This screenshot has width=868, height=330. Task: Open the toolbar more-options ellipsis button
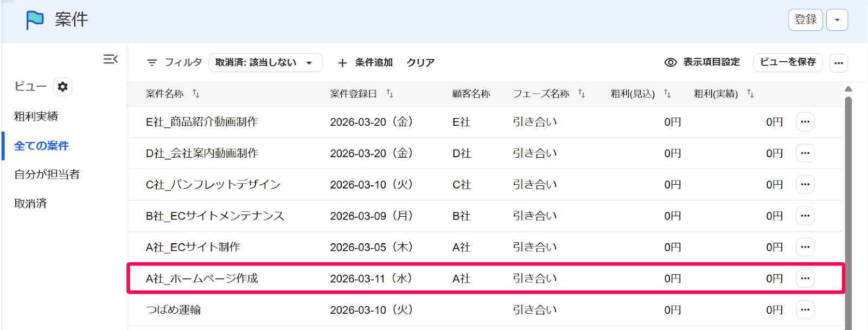(839, 63)
